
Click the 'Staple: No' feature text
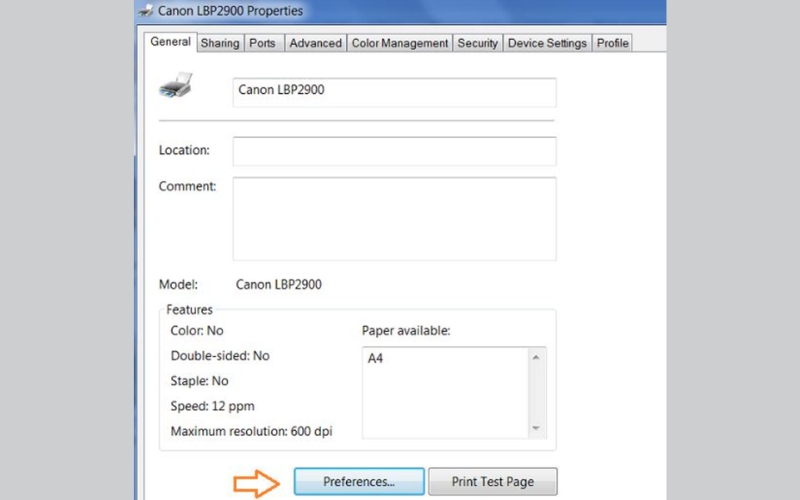(199, 381)
